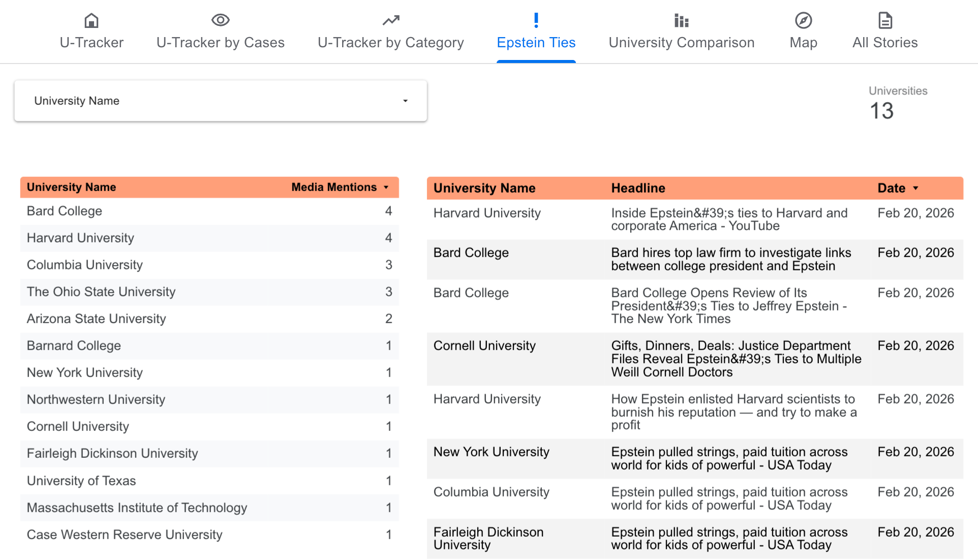Click the compass Map icon
Screen dimensions: 978x560
coord(803,21)
